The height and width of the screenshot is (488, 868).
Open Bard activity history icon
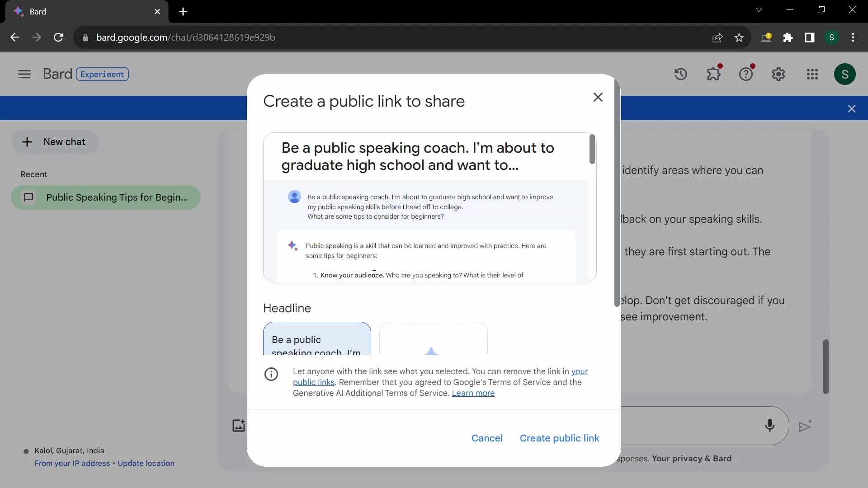click(680, 74)
